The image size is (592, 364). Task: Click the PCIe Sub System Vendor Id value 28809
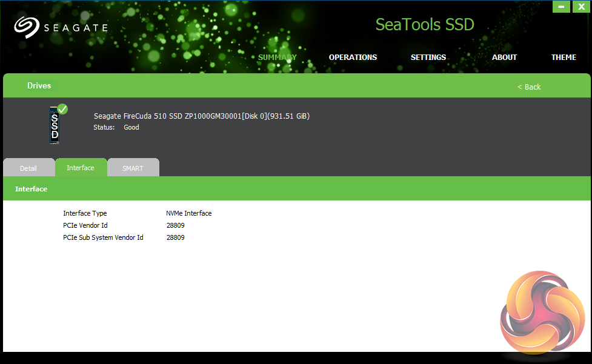click(176, 237)
